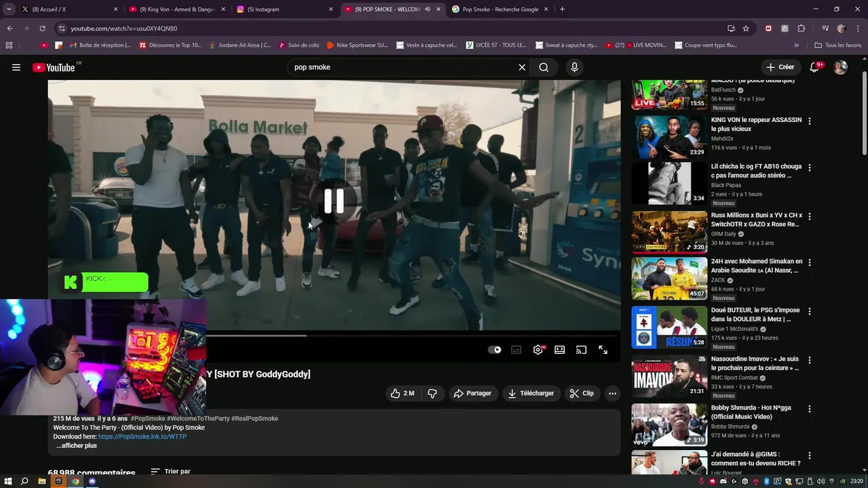Viewport: 868px width, 488px height.
Task: Go back to the previous page
Action: click(9, 28)
